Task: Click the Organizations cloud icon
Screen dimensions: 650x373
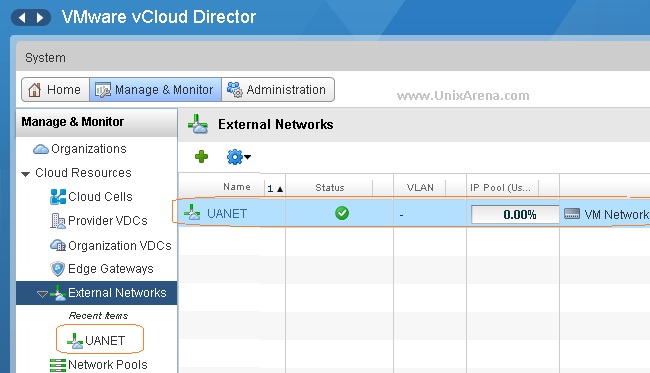Action: tap(41, 149)
